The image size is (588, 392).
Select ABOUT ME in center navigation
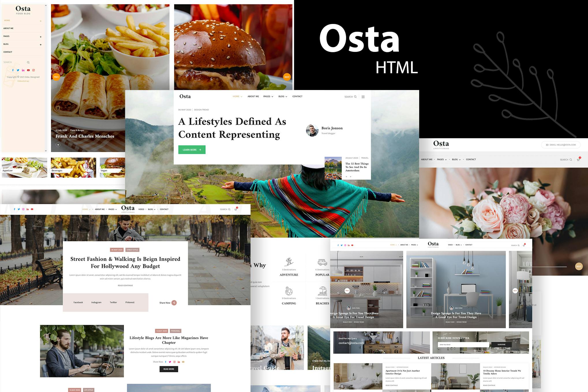[253, 96]
